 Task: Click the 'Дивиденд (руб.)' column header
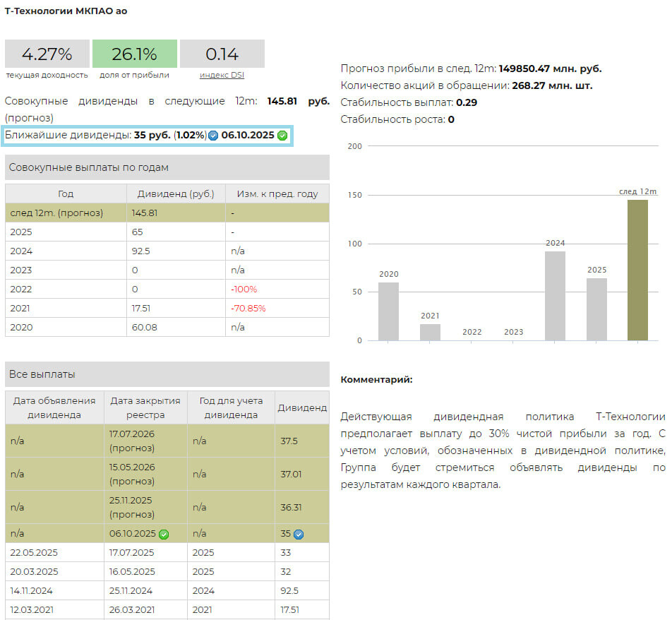coord(176,194)
